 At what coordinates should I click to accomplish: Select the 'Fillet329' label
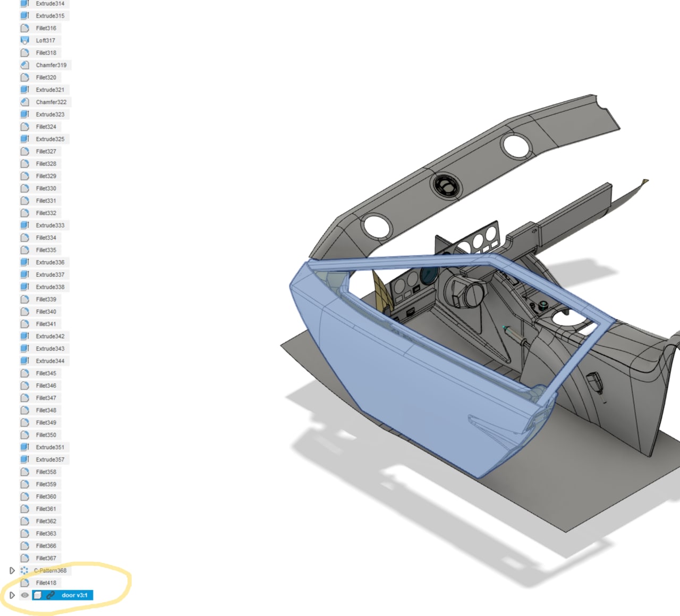[x=46, y=176]
